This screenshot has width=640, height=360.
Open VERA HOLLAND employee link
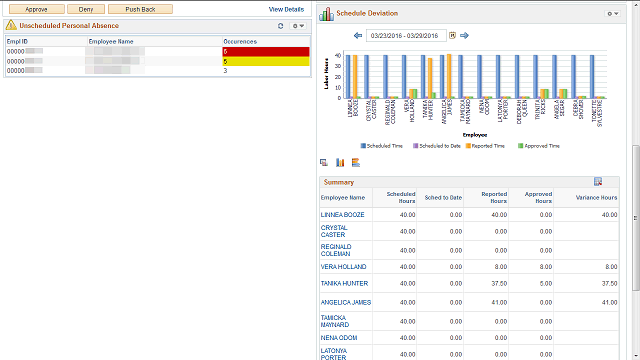(343, 267)
